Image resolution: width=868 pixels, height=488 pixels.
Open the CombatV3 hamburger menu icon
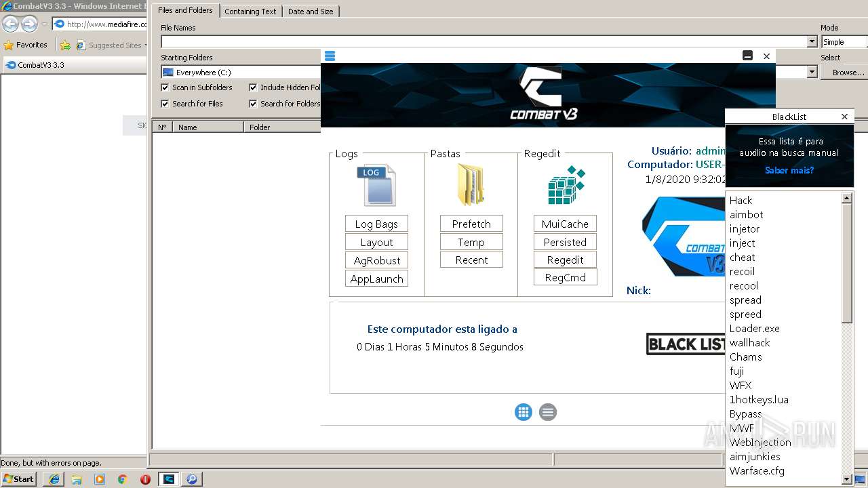[330, 56]
